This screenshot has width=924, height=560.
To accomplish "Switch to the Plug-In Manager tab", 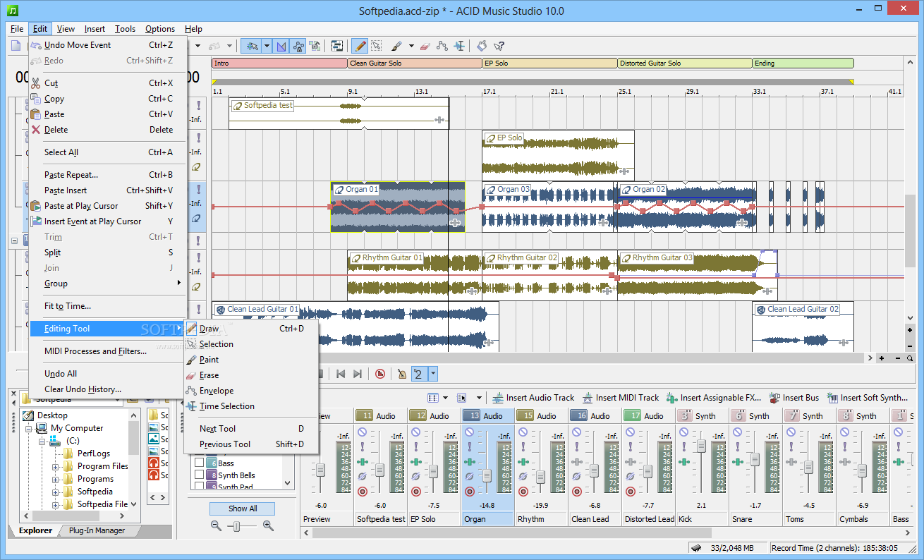I will click(97, 530).
